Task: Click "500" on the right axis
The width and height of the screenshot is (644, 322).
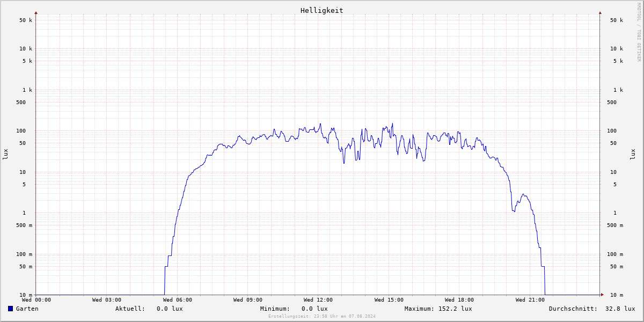Action: tap(612, 103)
